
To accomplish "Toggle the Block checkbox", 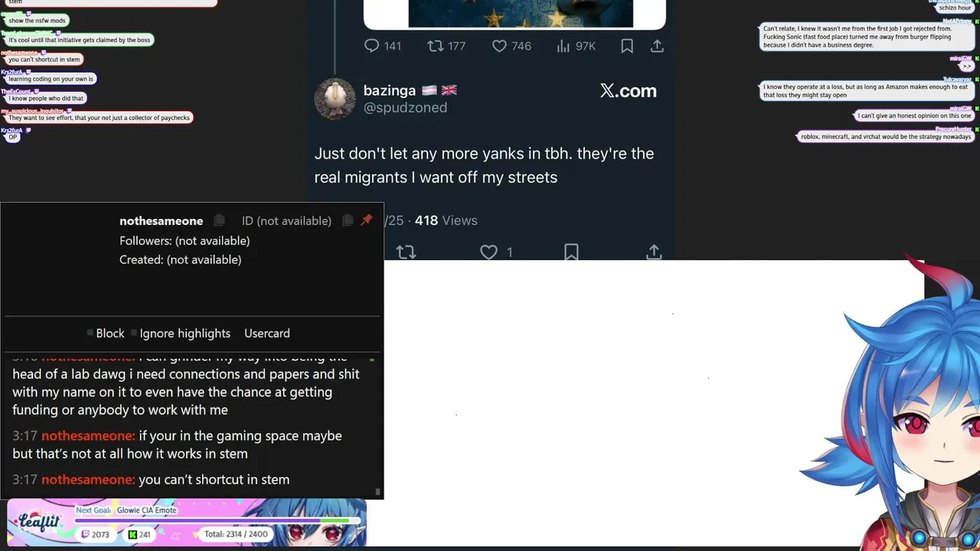I will pos(90,334).
